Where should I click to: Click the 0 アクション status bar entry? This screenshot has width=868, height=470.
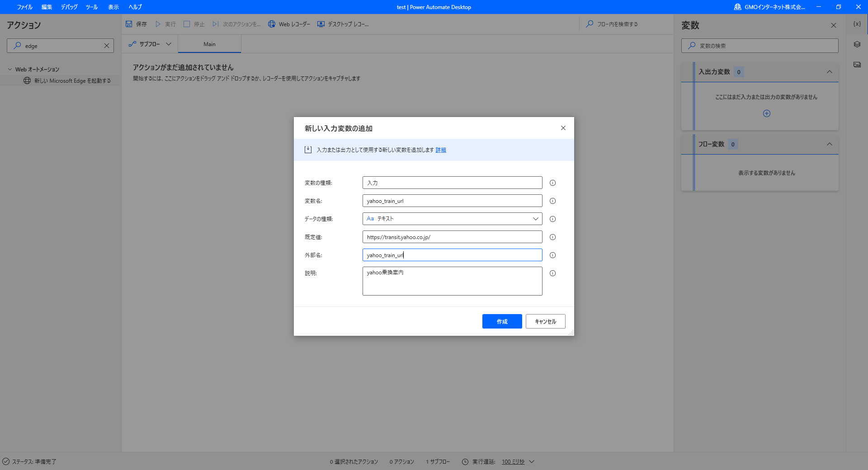(x=402, y=461)
